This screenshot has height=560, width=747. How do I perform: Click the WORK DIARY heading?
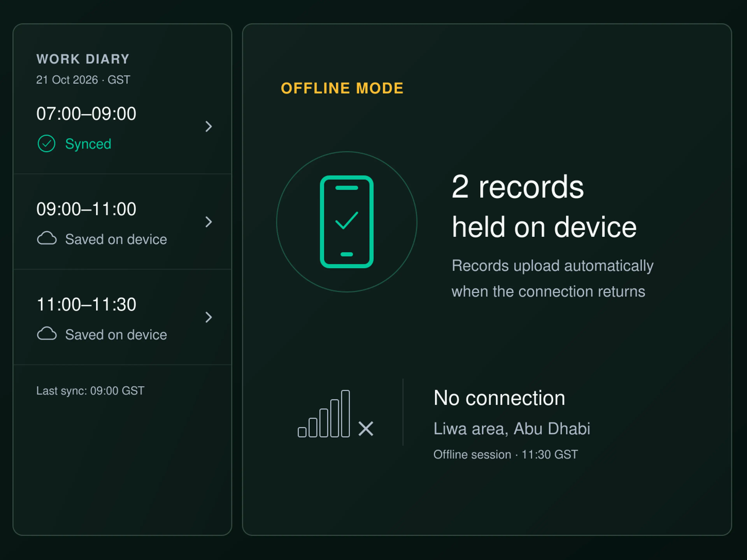click(x=83, y=59)
